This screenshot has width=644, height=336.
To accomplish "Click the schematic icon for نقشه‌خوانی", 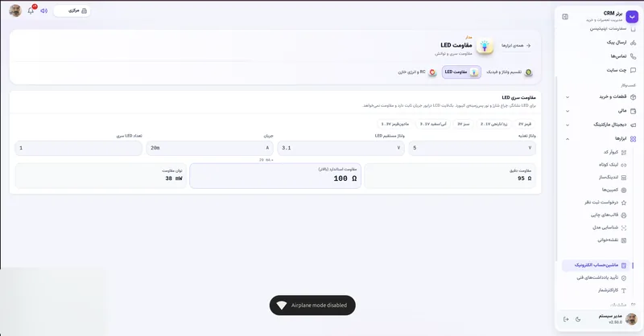I will [x=624, y=240].
